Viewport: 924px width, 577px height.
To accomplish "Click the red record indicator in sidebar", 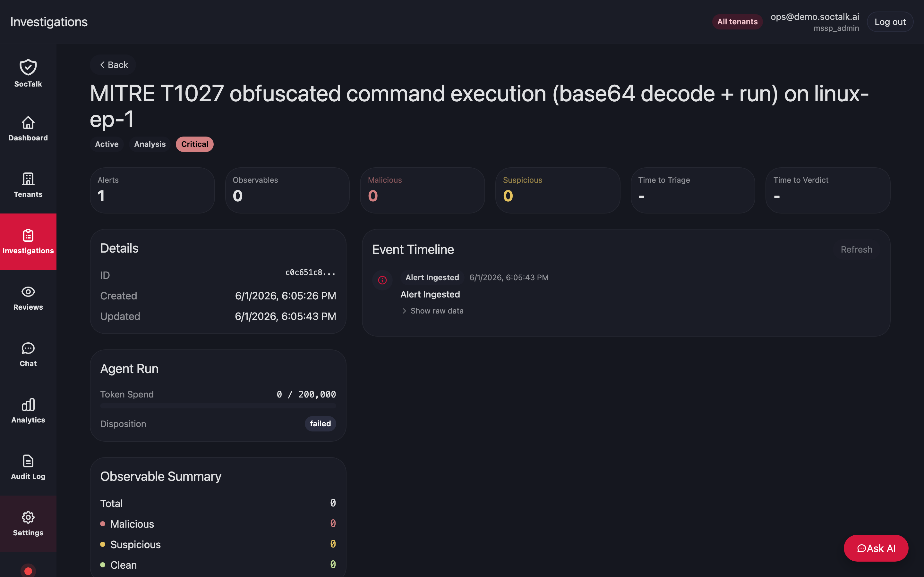I will pyautogui.click(x=28, y=571).
